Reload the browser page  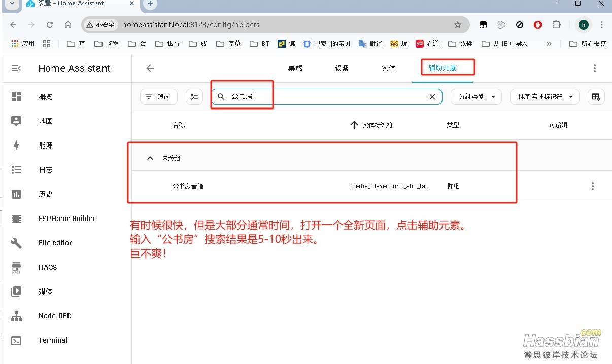pyautogui.click(x=50, y=25)
